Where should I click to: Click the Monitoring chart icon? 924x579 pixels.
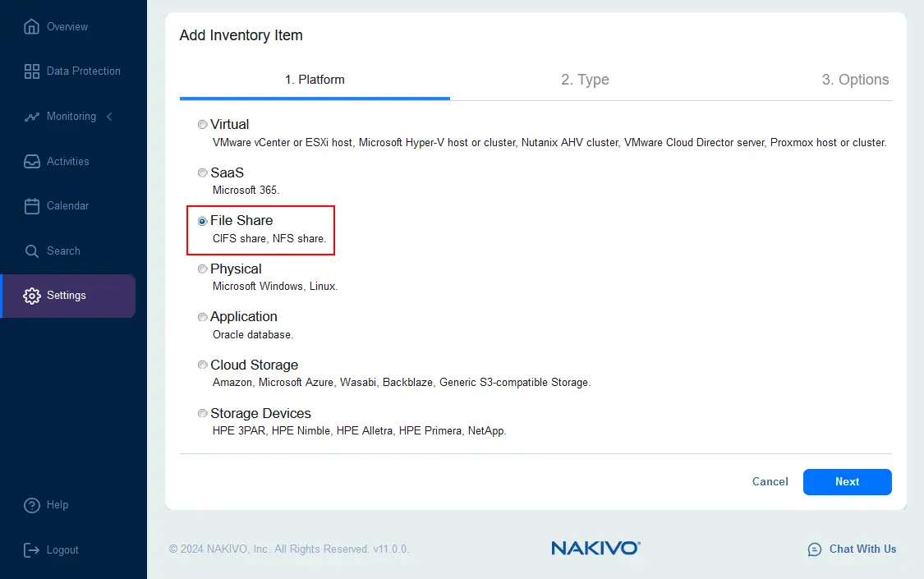32,117
